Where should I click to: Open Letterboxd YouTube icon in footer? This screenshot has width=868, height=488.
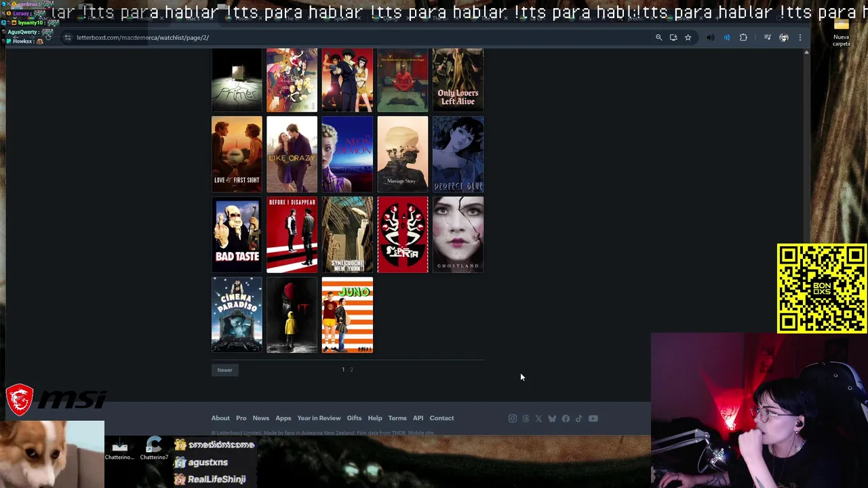coord(593,418)
